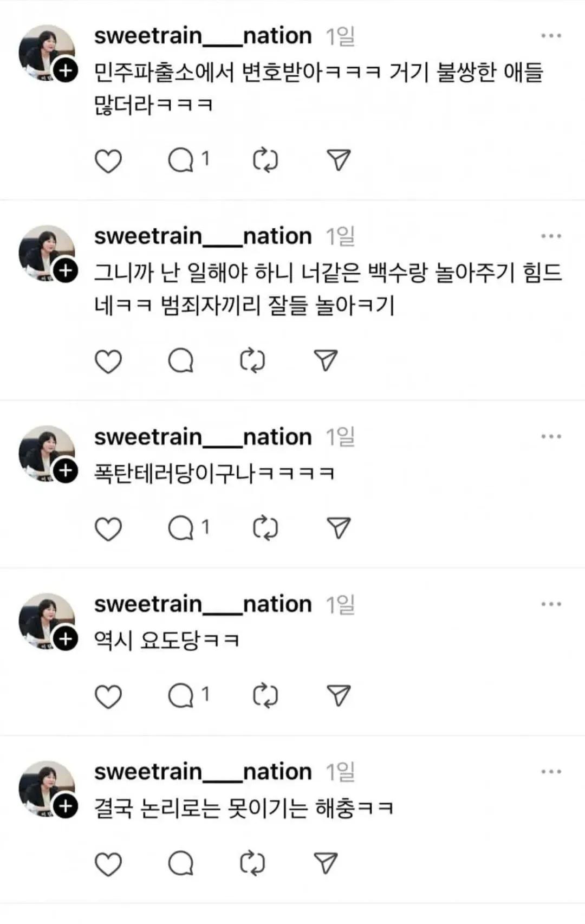Follow user via plus badge on 역시 요도당 post
Viewport: 585px width, 924px height.
tap(66, 639)
